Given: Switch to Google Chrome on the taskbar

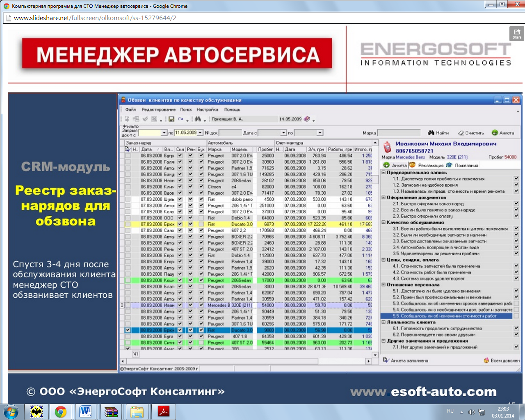Looking at the screenshot, I should (61, 411).
